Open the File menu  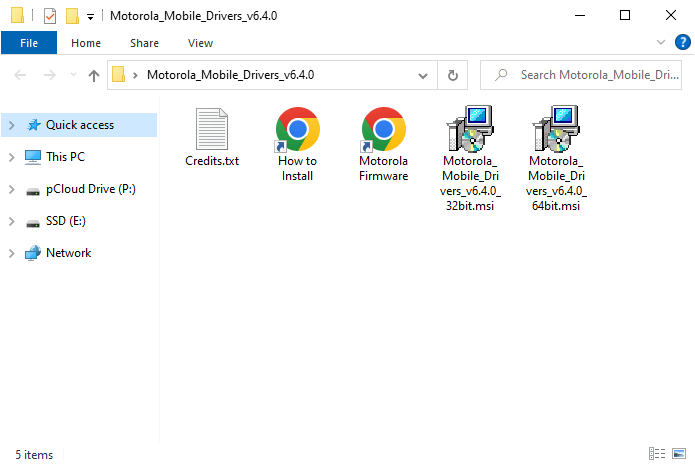point(29,43)
